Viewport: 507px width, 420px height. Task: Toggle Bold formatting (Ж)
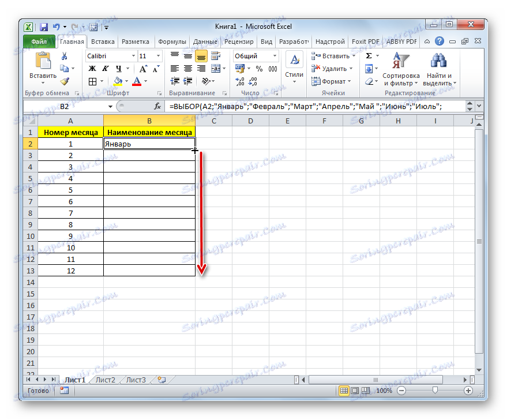click(x=92, y=69)
